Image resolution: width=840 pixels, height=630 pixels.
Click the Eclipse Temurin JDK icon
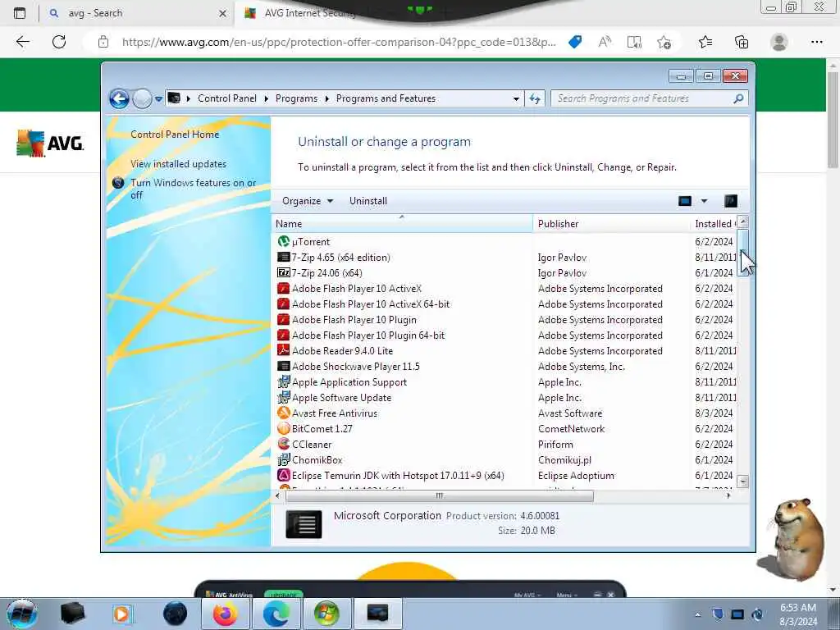pyautogui.click(x=283, y=475)
